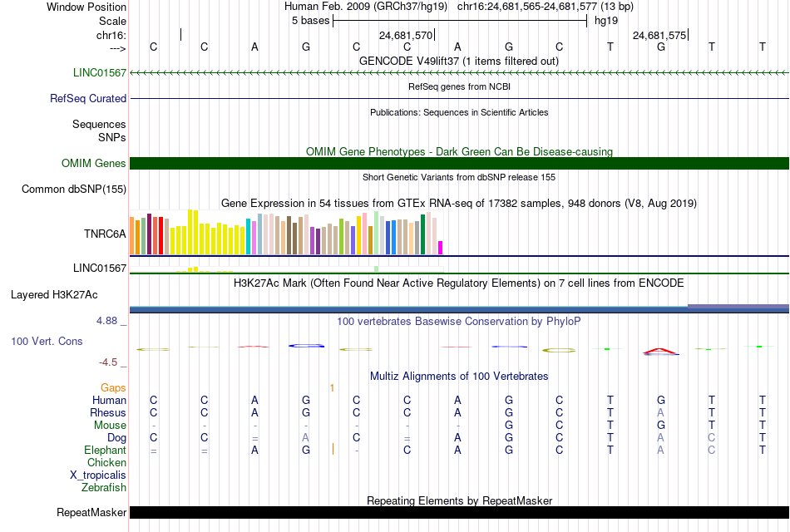Select the Elephant alignment row label
Image resolution: width=790 pixels, height=532 pixels.
(x=105, y=450)
